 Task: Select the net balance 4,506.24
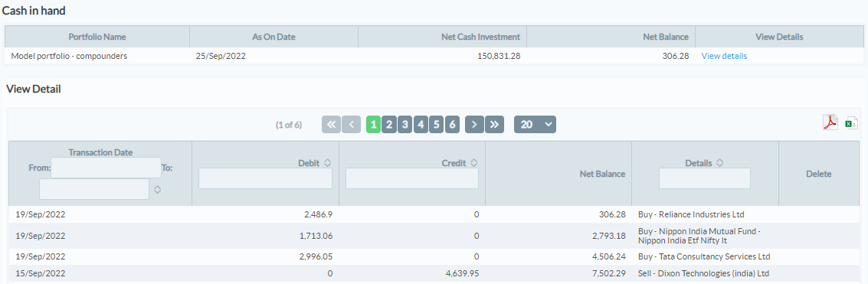[610, 257]
